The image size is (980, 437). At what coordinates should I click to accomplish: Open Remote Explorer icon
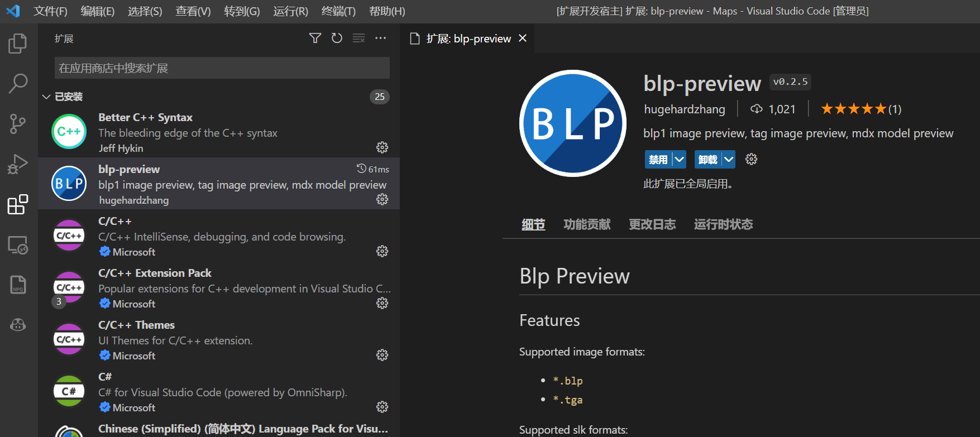tap(18, 244)
